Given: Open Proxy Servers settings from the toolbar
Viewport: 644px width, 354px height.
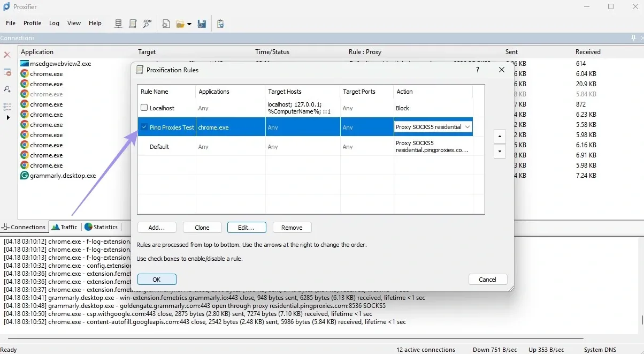Looking at the screenshot, I should 119,24.
